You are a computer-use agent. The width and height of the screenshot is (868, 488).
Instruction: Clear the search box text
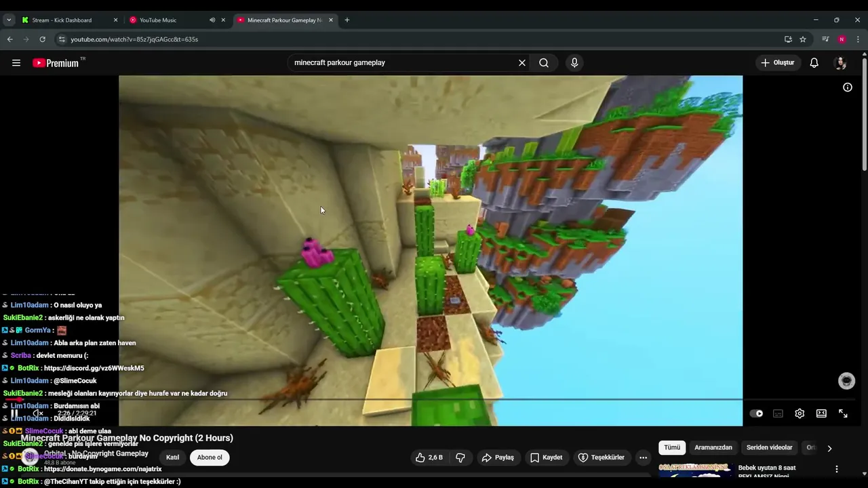click(522, 63)
